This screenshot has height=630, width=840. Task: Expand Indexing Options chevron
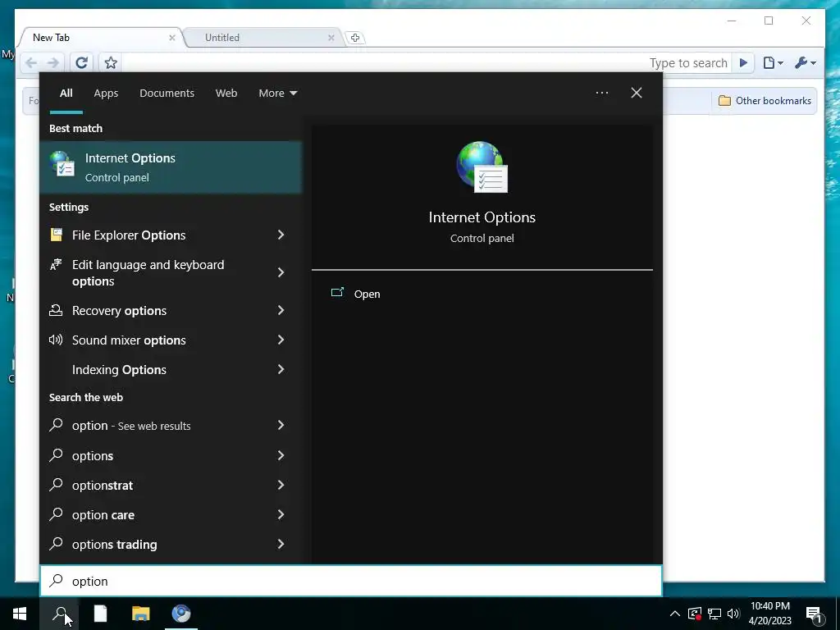(281, 369)
